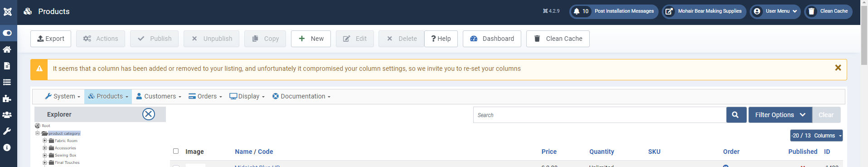
Task: Click the search magnifier button
Action: coord(735,115)
